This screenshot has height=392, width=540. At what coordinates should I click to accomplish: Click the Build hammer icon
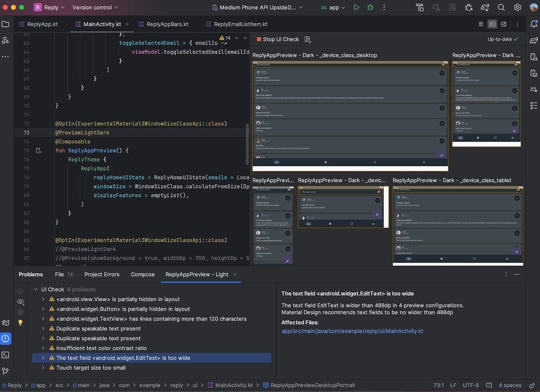(420, 8)
